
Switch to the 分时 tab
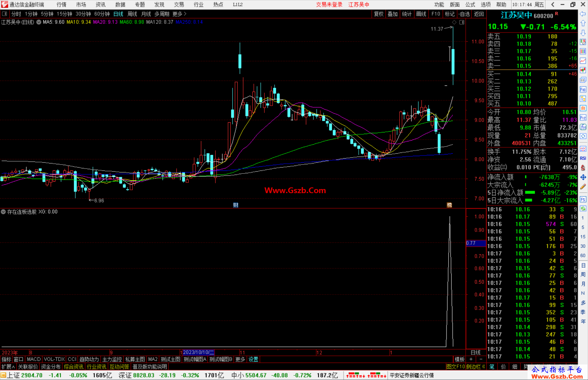pos(16,14)
